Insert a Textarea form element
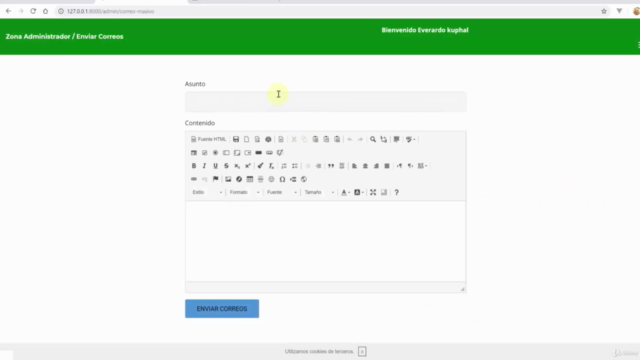Viewport: 640px width, 360px height. 237,153
